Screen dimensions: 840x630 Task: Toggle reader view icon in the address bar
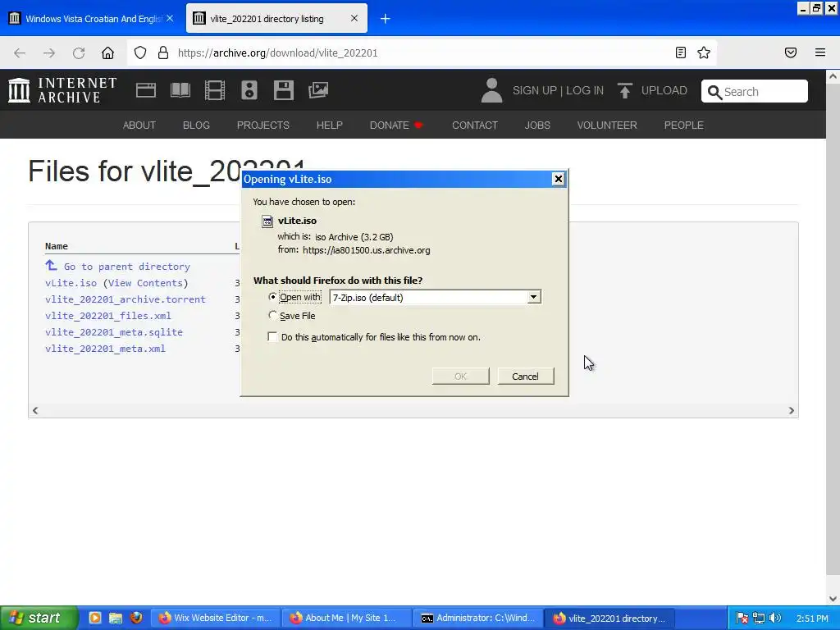[680, 52]
